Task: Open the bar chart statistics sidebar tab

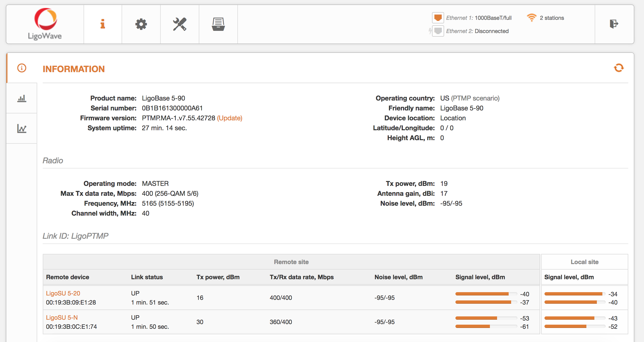Action: (x=22, y=98)
